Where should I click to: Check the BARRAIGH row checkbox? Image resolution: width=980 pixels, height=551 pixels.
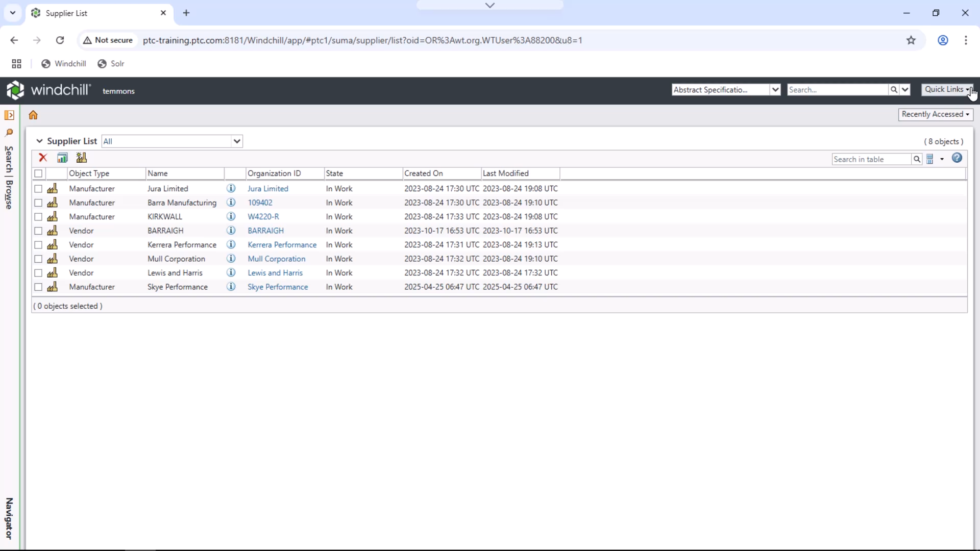pos(38,231)
